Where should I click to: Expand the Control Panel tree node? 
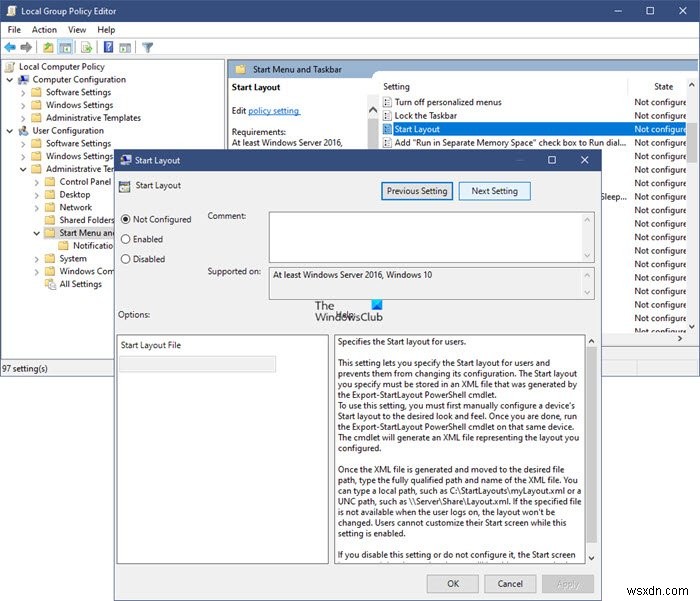(x=37, y=182)
